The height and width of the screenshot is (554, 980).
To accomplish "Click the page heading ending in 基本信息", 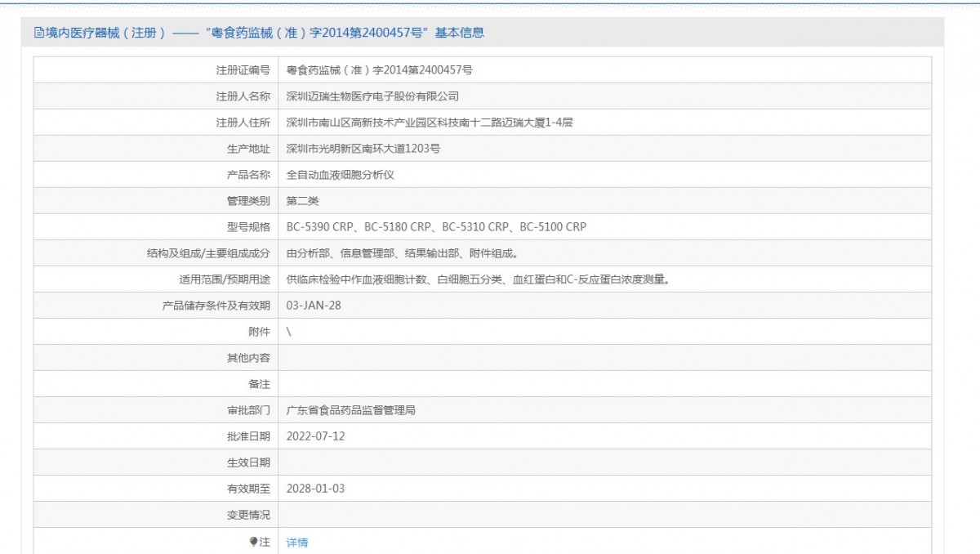I will click(265, 33).
